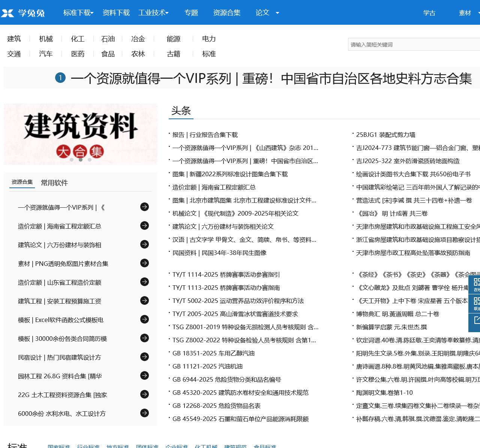This screenshot has height=448, width=480.
Task: Select the middle carousel indicator dot
Action: point(81,160)
